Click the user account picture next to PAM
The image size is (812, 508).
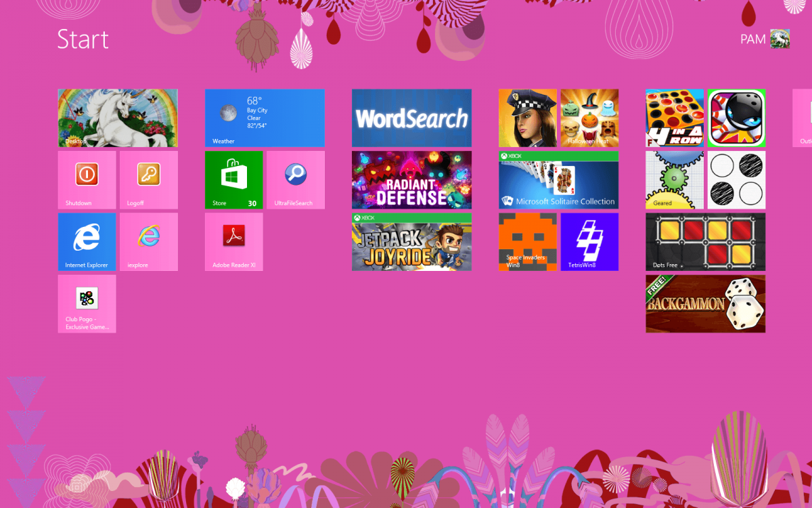(x=780, y=39)
